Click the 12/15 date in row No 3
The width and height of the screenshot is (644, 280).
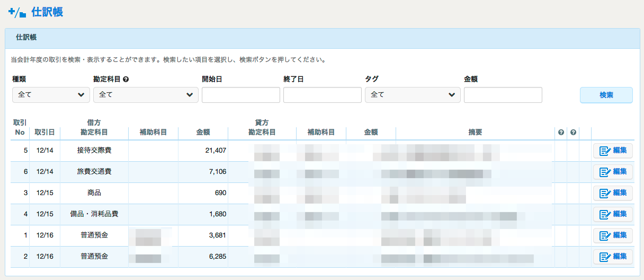44,193
